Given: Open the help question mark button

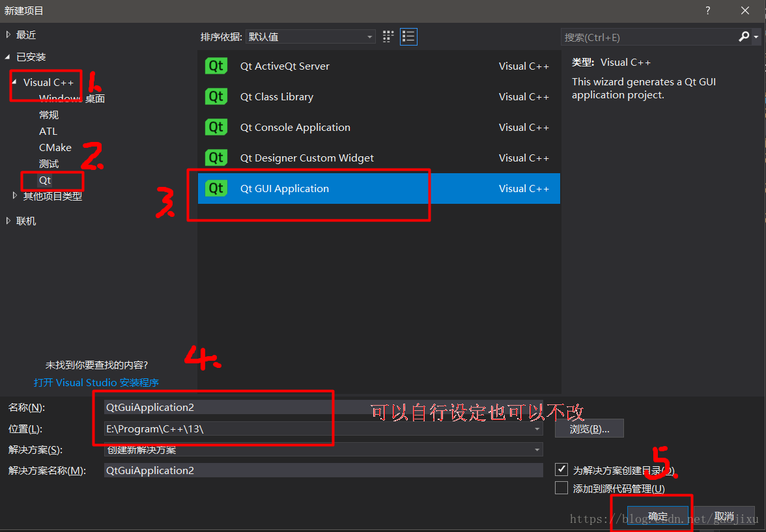Looking at the screenshot, I should point(708,11).
